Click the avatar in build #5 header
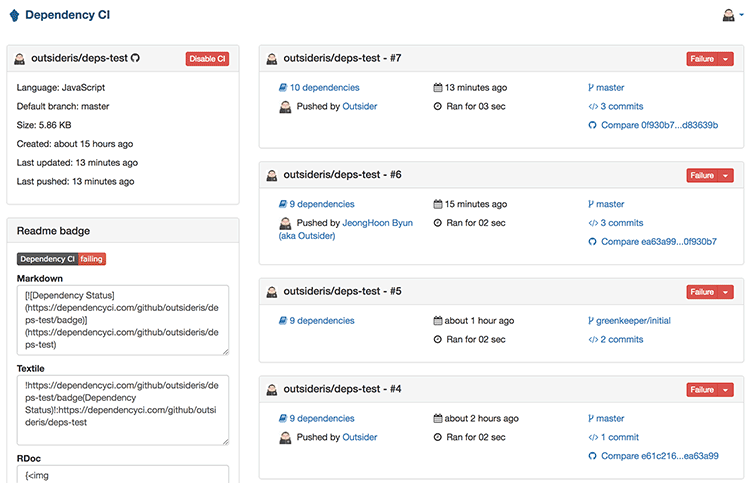 272,292
